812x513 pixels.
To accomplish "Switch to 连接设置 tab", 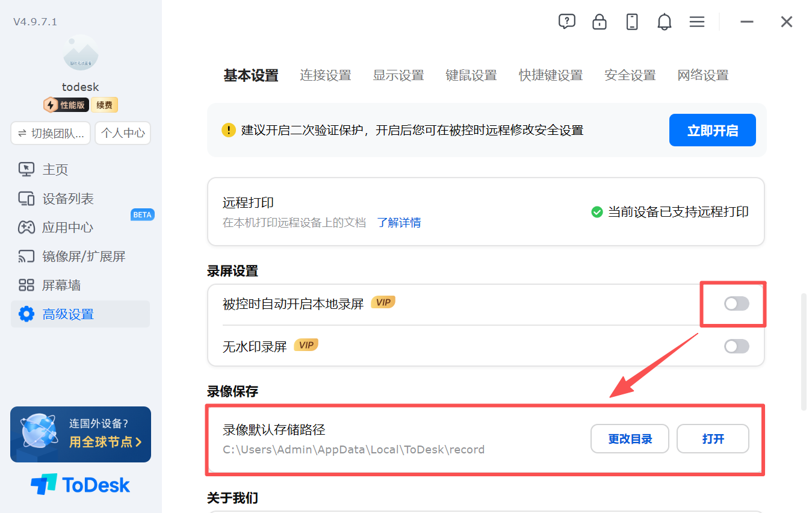I will click(x=326, y=75).
